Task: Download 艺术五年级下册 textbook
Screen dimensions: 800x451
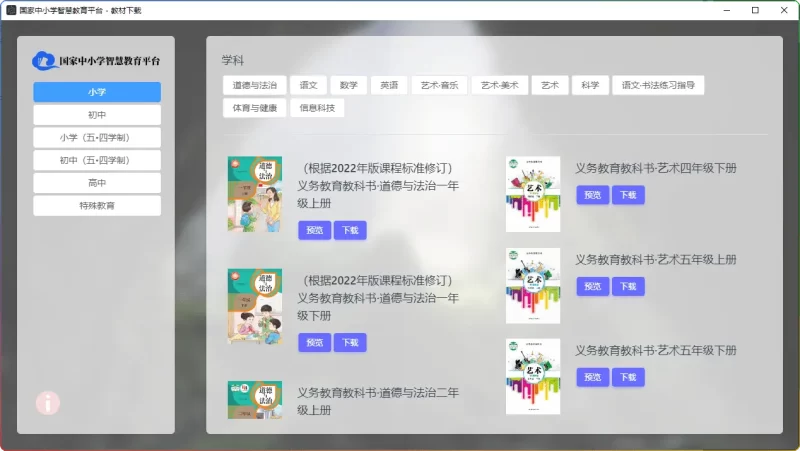Action: tap(628, 377)
